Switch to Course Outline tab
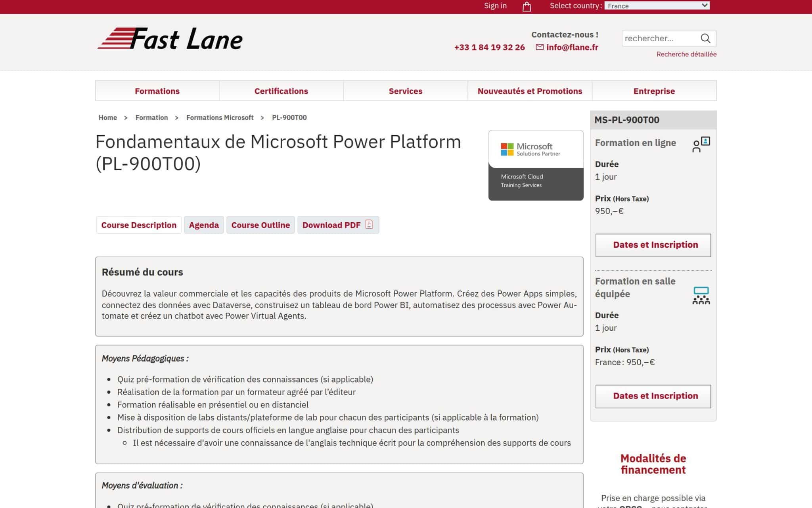 pos(260,225)
